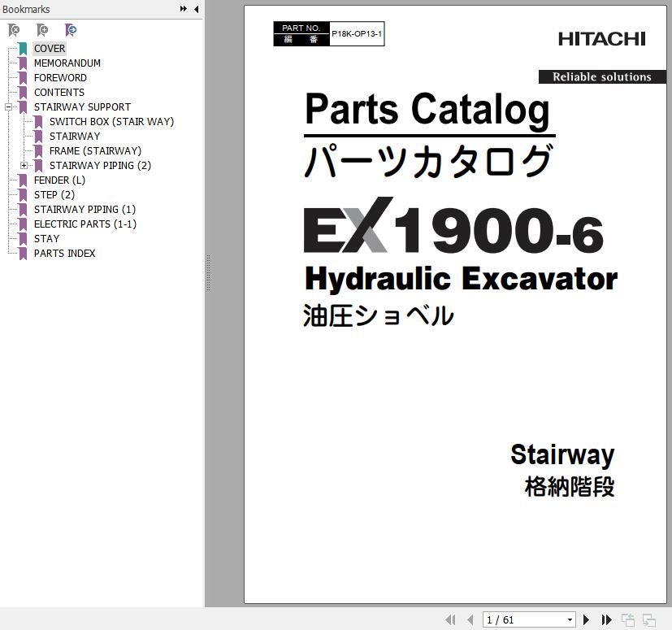This screenshot has width=672, height=630.
Task: Click the next view navigation icon
Action: 649,620
